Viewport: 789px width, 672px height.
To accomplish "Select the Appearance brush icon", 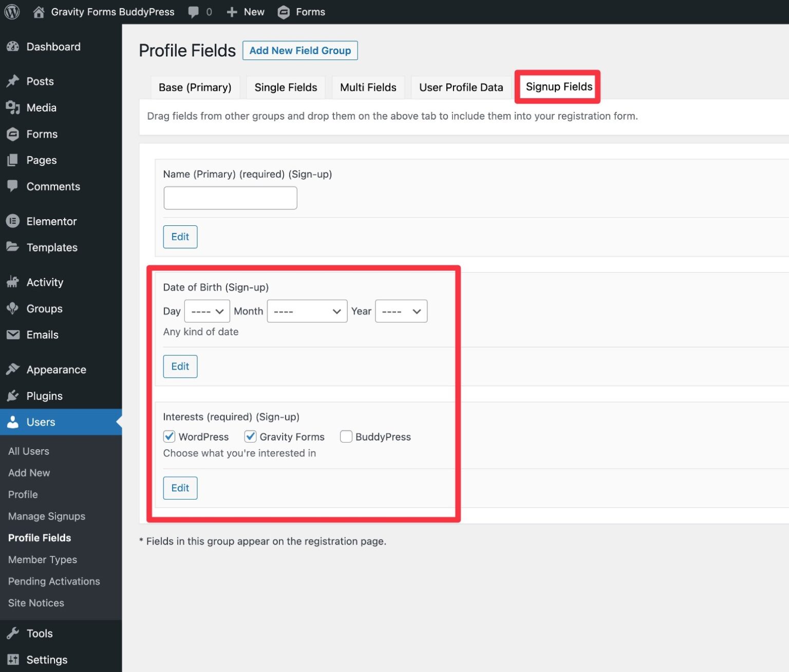I will 13,369.
